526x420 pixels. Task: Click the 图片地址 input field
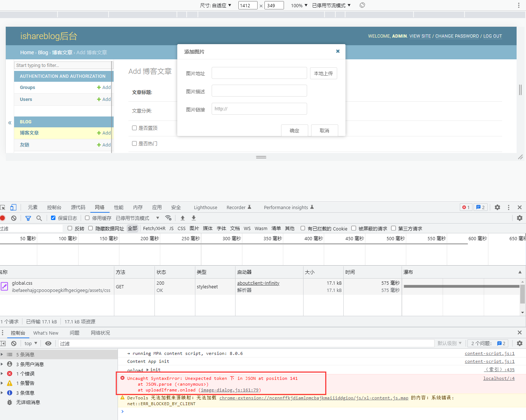(259, 73)
